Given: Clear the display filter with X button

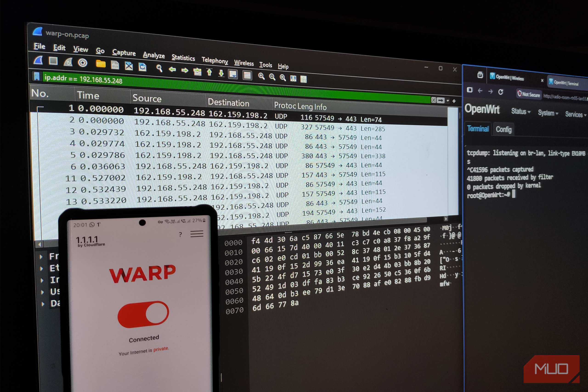Looking at the screenshot, I should click(x=434, y=100).
